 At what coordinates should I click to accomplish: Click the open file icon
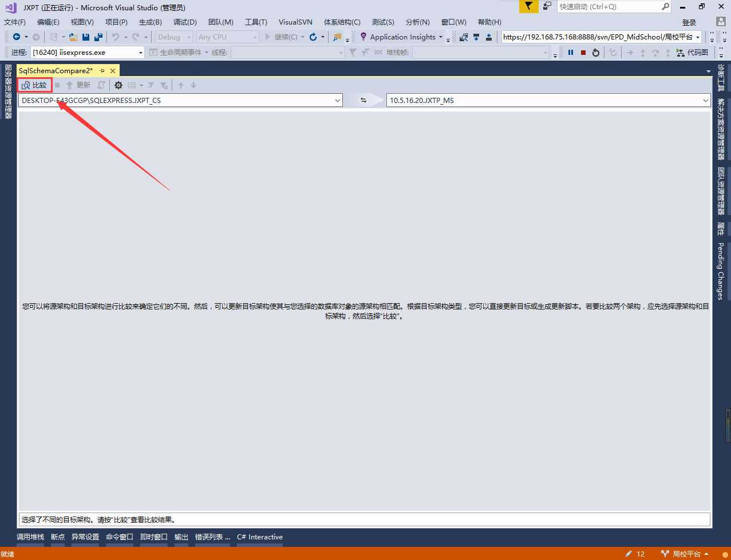point(73,37)
